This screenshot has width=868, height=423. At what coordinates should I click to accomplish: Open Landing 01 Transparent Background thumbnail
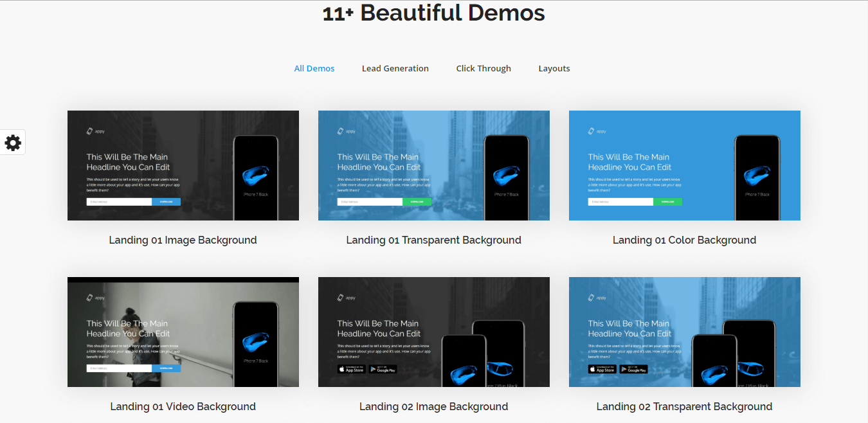coord(433,165)
